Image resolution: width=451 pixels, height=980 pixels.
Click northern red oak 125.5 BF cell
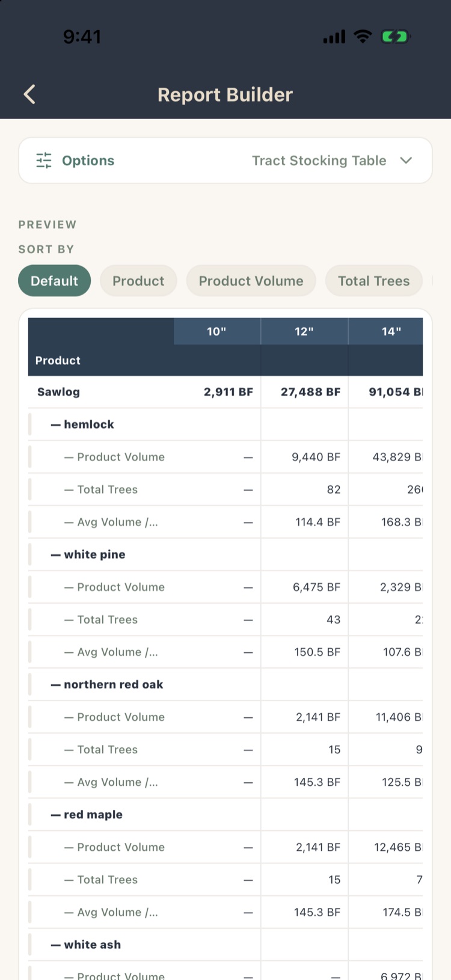pyautogui.click(x=402, y=782)
